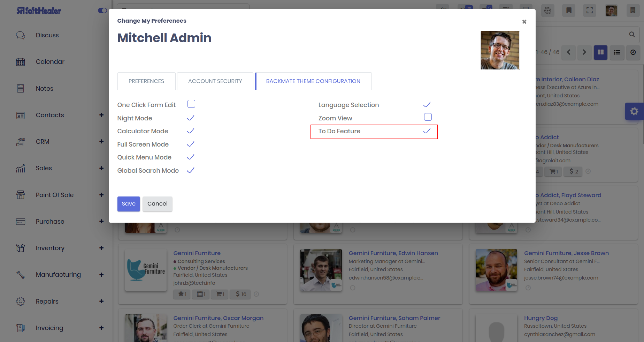Cancel the preferences dialog

tap(158, 204)
